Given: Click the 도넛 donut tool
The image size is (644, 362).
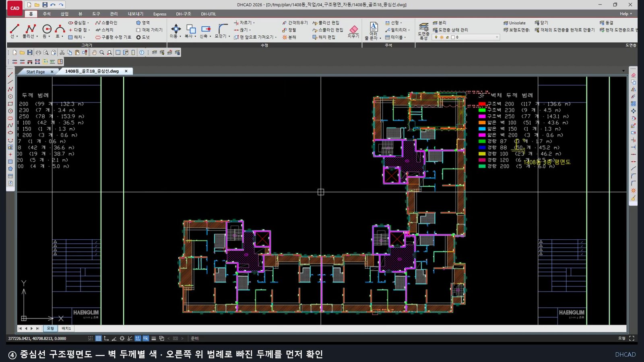Looking at the screenshot, I should click(x=143, y=37).
